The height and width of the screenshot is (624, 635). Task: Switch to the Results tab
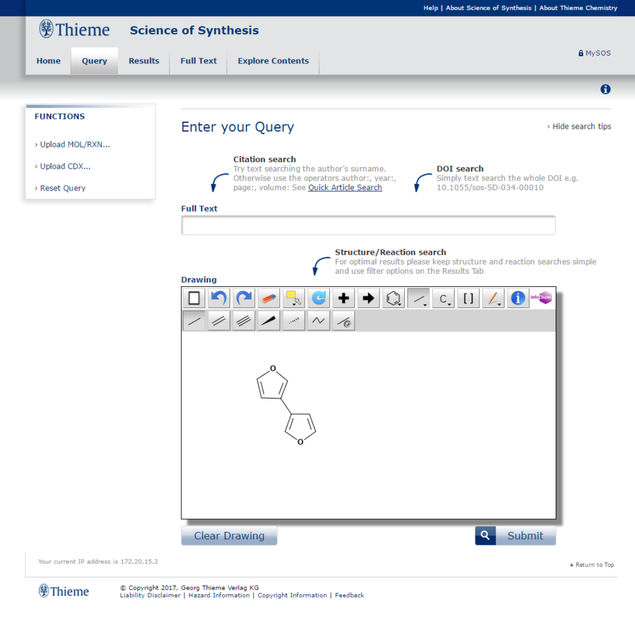coord(144,61)
